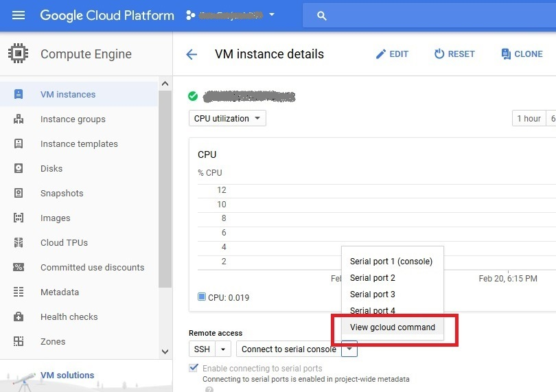The width and height of the screenshot is (556, 392).
Task: Click the Zones sidebar icon
Action: click(x=19, y=341)
